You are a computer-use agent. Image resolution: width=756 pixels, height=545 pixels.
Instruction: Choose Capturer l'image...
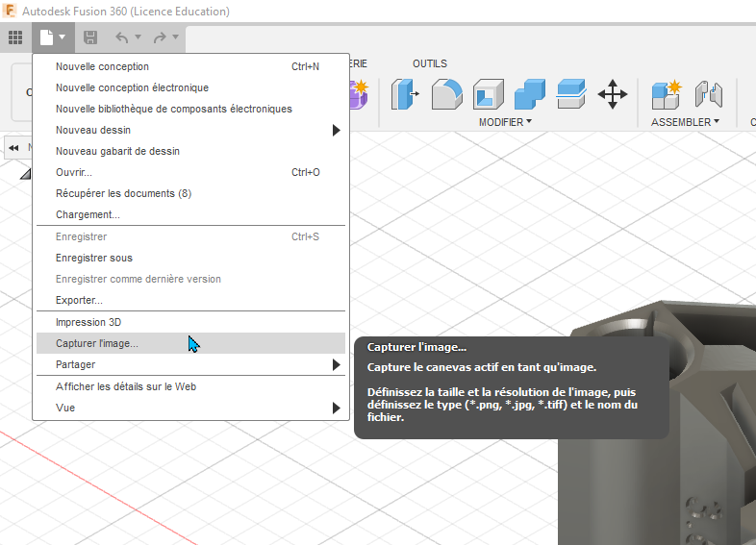click(191, 343)
